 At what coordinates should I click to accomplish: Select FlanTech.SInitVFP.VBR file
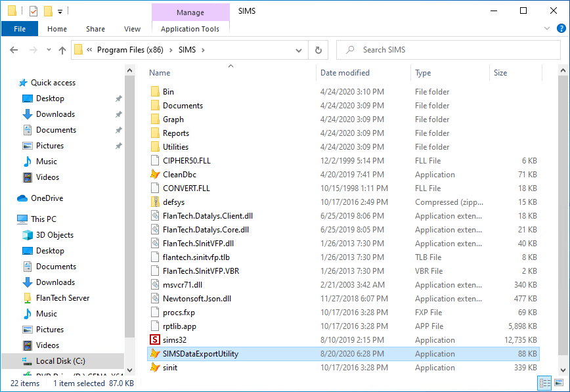(x=201, y=271)
